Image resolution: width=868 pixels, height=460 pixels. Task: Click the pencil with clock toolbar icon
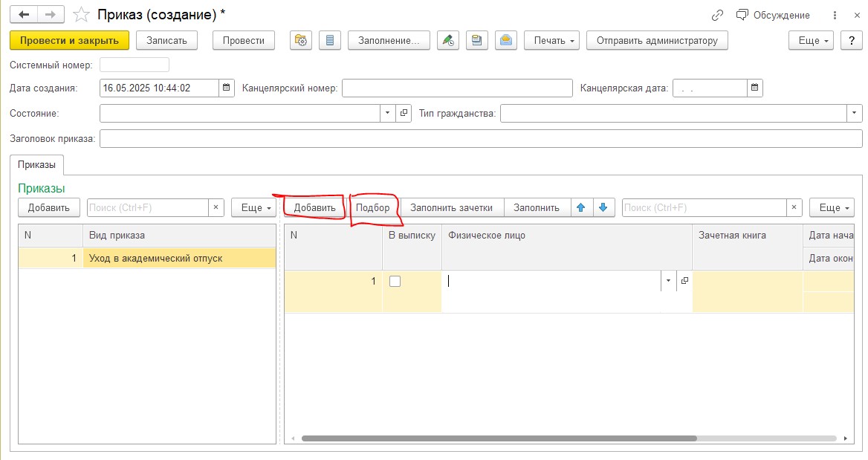448,40
